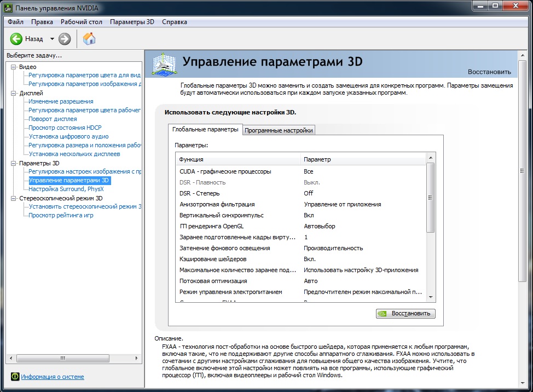Switch to Программные настройки tab

click(x=279, y=130)
